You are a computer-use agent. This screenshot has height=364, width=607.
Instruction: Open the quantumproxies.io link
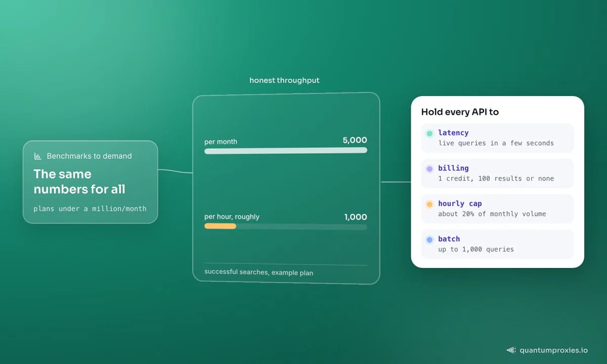[x=553, y=350]
